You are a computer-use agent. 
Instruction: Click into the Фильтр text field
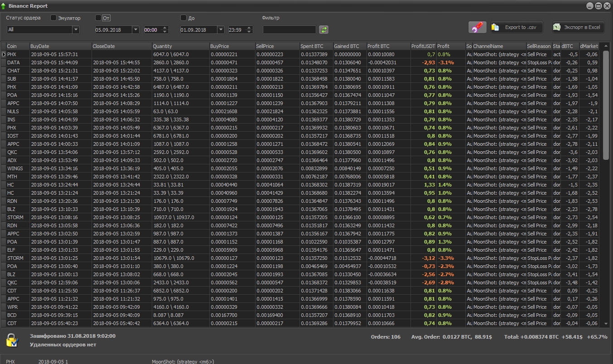290,29
